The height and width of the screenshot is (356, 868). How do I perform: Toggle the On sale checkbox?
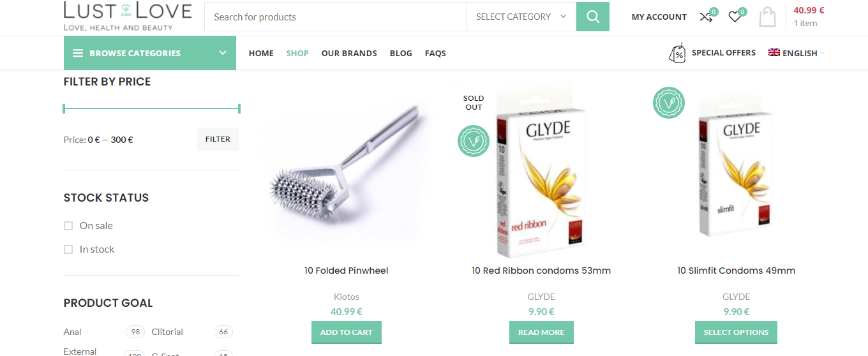(x=68, y=226)
